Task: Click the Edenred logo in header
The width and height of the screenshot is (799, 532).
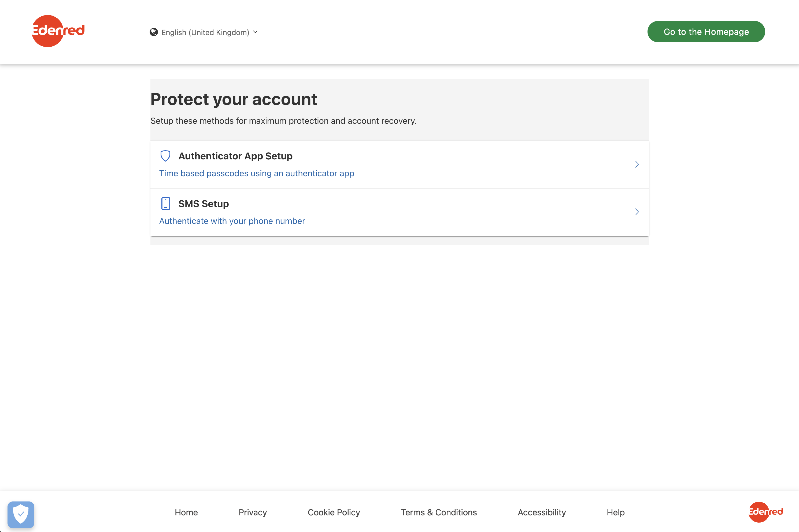Action: pos(58,31)
